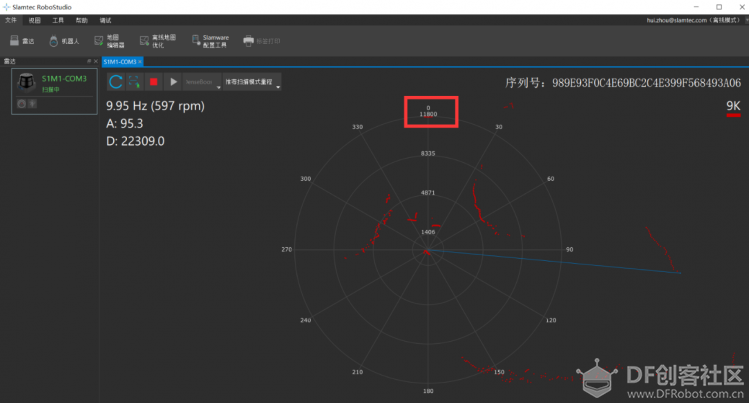Screen dimensions: 749x403
Task: Open the 文件 menu
Action: point(11,20)
